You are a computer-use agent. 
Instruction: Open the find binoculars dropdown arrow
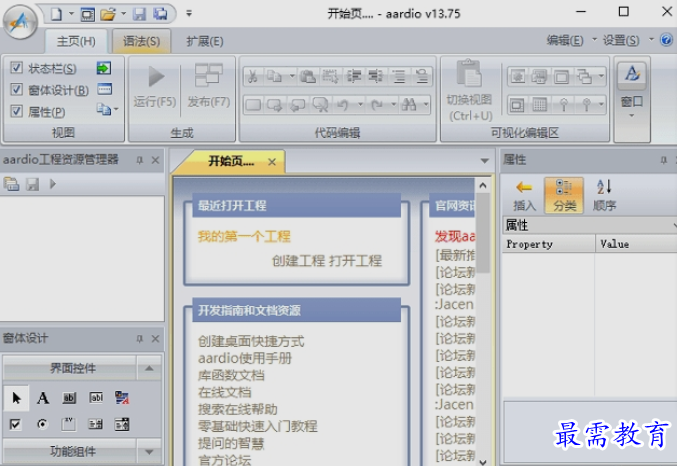[426, 105]
